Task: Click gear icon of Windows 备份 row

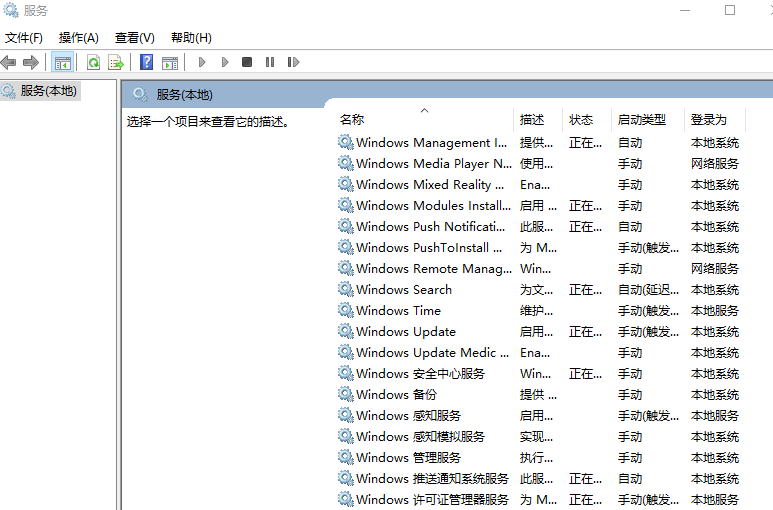Action: click(346, 394)
